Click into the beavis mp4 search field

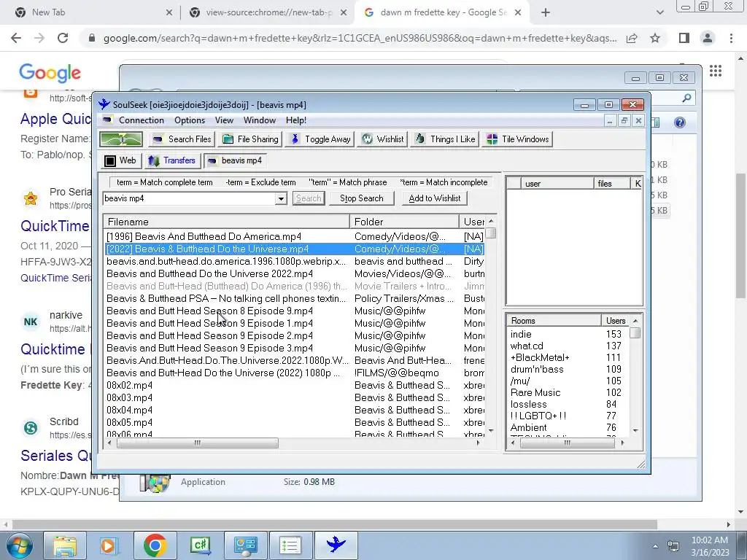click(x=189, y=198)
